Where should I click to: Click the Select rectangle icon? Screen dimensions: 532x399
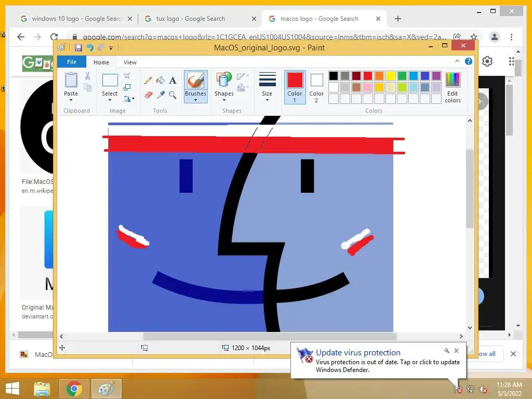tap(110, 80)
